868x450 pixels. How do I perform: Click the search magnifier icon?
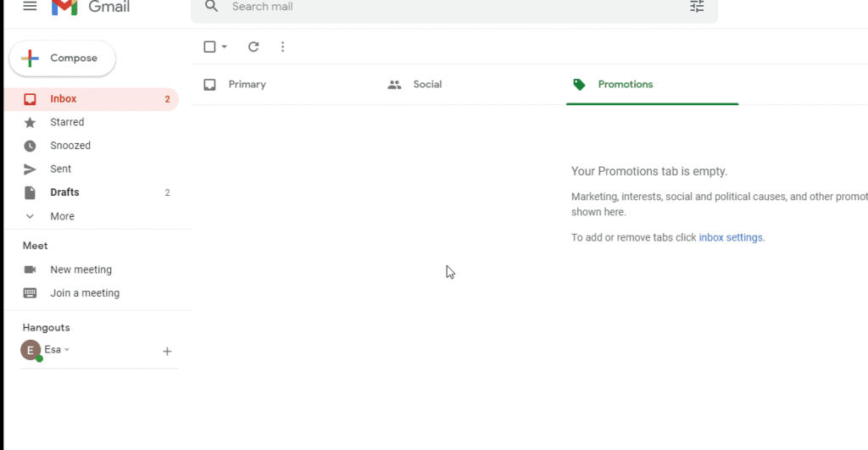tap(212, 7)
